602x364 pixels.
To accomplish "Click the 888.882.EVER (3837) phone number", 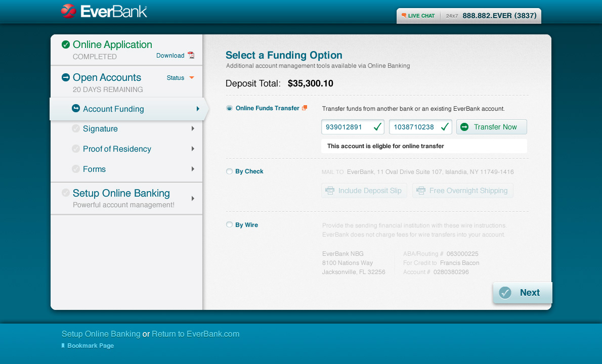I will pyautogui.click(x=499, y=16).
